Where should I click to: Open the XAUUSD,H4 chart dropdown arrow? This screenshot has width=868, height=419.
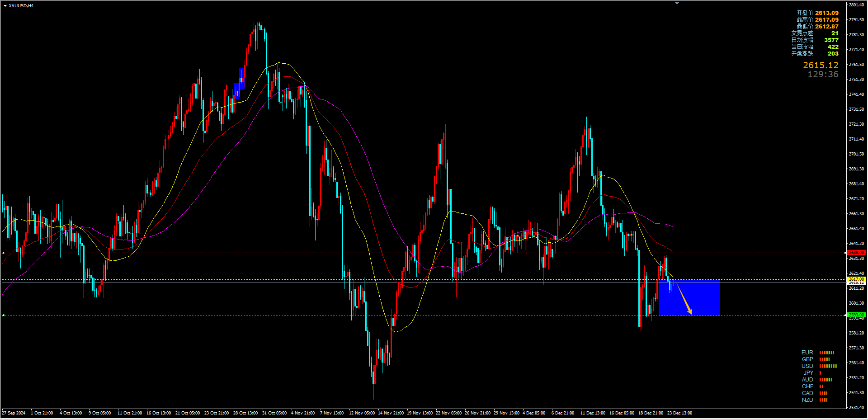(5, 6)
